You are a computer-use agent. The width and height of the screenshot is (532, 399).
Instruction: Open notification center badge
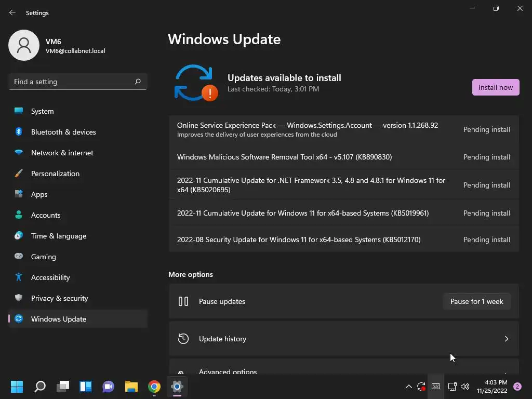517,387
